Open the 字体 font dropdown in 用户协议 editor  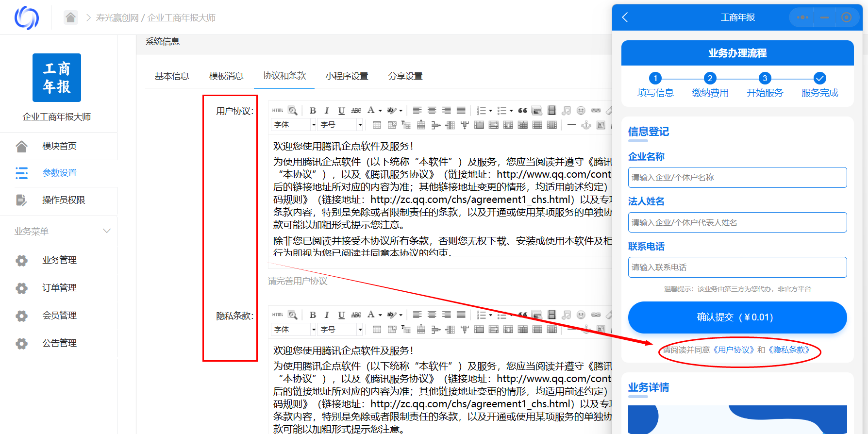[294, 125]
